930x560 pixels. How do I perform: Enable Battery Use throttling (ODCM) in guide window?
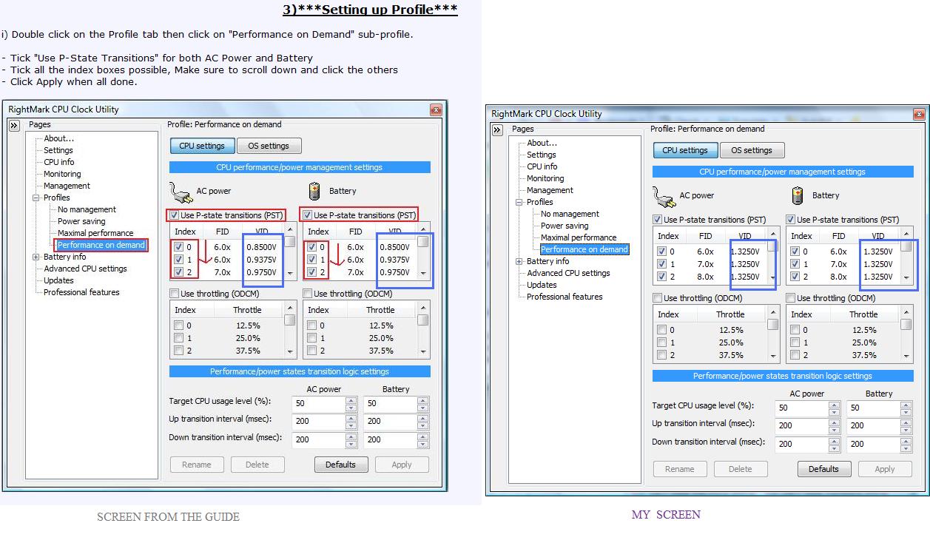(x=308, y=294)
